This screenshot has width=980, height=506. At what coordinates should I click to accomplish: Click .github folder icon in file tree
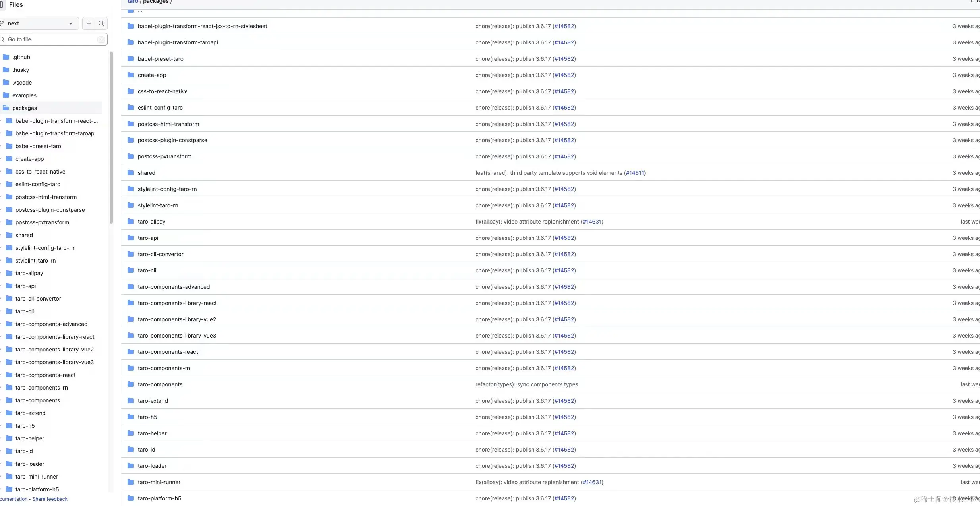pyautogui.click(x=6, y=57)
